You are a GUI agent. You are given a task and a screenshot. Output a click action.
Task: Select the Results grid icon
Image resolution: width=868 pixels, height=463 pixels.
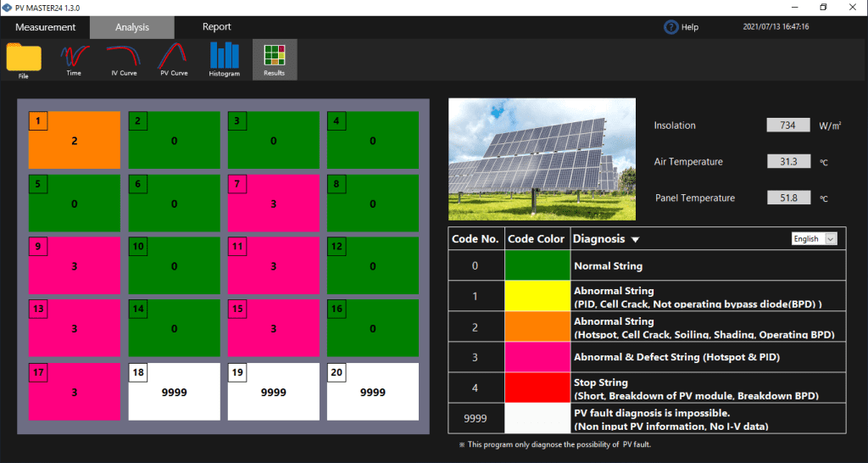click(x=275, y=60)
